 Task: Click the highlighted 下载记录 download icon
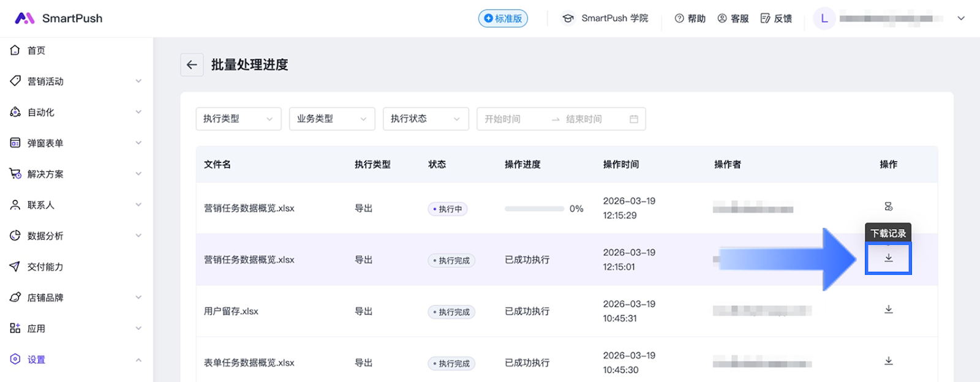pos(888,258)
